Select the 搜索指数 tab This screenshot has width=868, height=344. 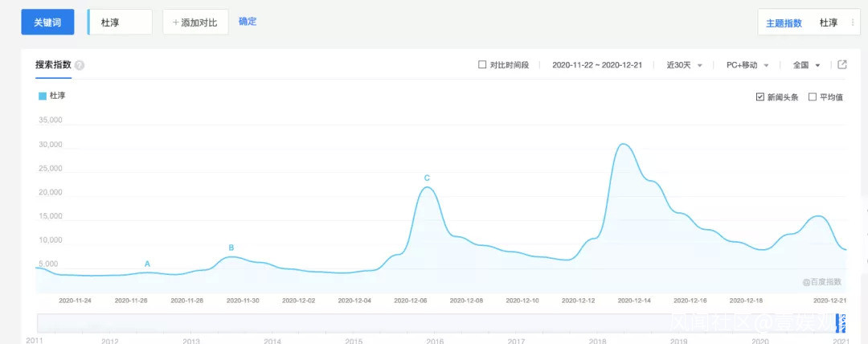click(x=53, y=65)
